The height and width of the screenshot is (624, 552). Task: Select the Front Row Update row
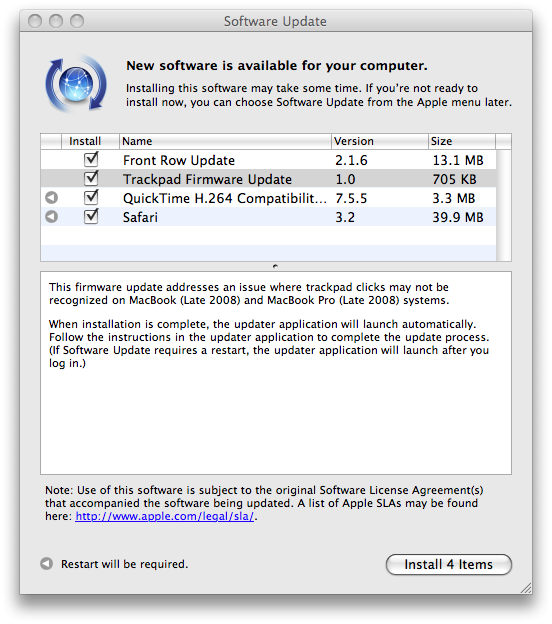click(x=268, y=160)
